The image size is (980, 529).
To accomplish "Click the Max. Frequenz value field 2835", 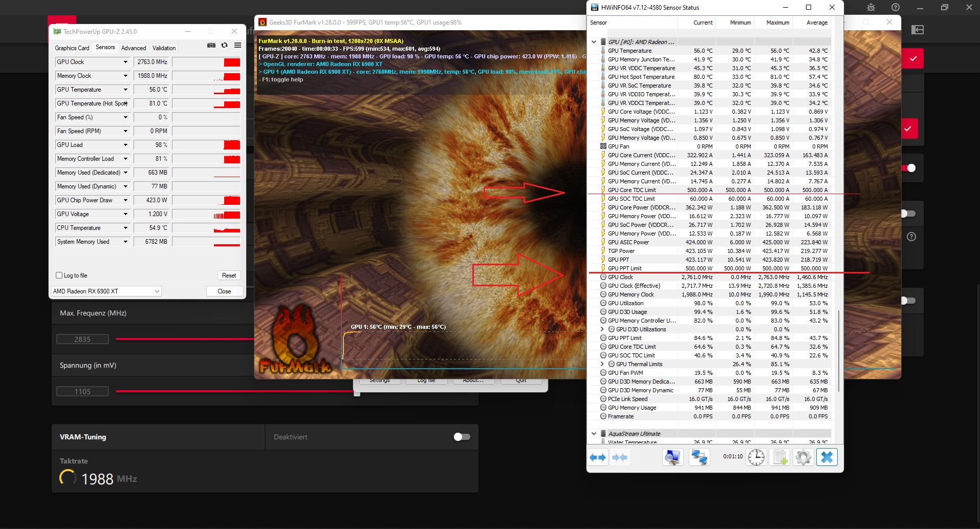I will click(x=82, y=339).
